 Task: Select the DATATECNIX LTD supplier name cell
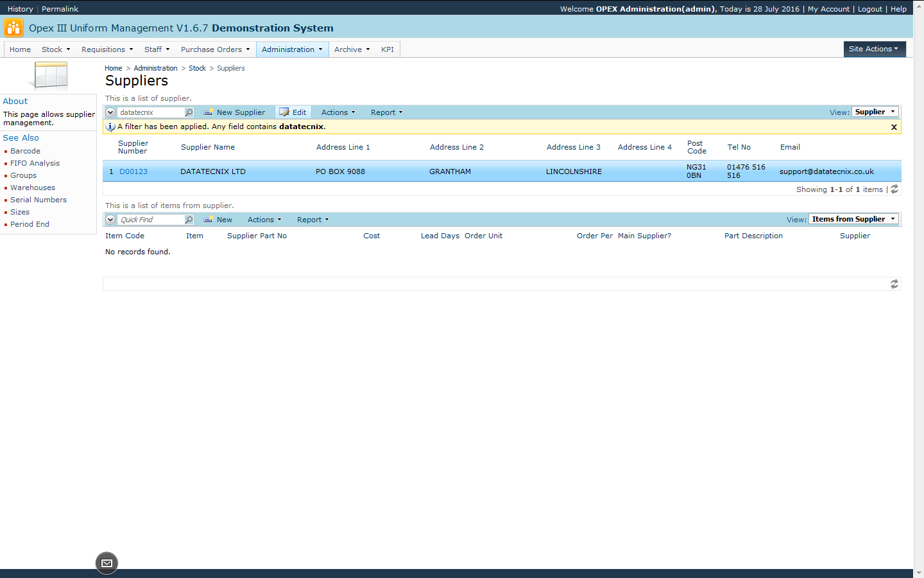[213, 171]
